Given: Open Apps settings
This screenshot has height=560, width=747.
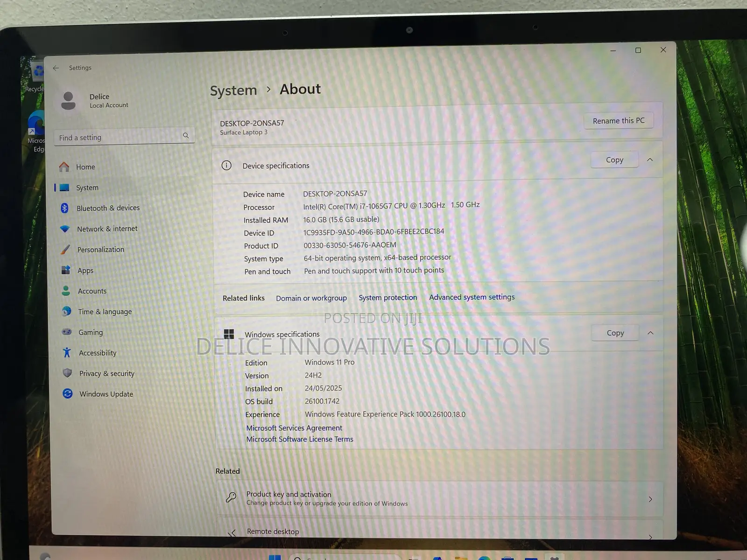Looking at the screenshot, I should click(85, 271).
